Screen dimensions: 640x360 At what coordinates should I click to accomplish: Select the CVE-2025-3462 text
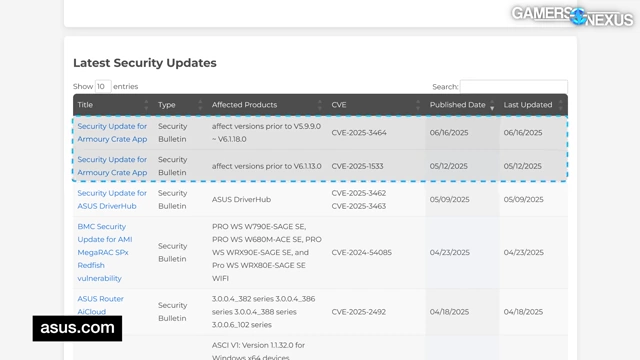[359, 193]
